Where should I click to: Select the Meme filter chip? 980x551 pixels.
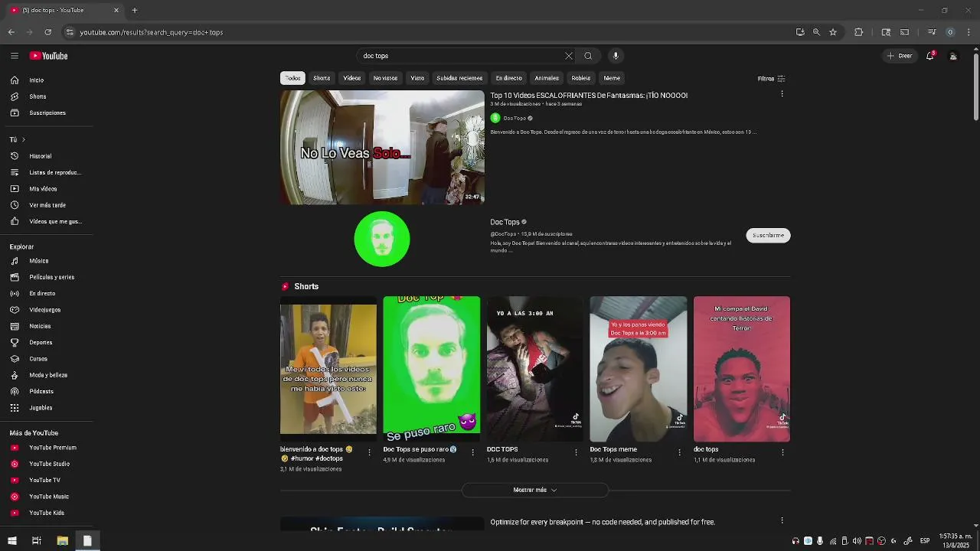(x=612, y=78)
